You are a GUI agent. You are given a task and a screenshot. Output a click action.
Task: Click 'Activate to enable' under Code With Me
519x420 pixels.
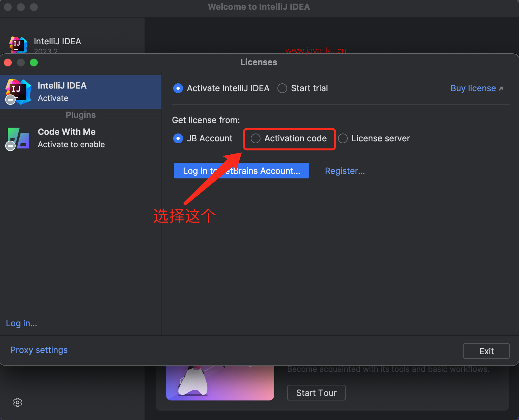pyautogui.click(x=71, y=145)
